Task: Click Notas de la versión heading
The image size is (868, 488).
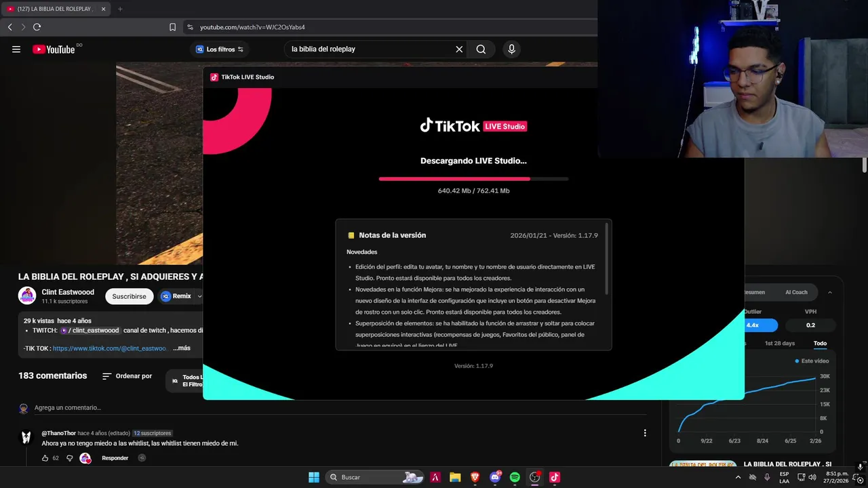Action: tap(393, 235)
